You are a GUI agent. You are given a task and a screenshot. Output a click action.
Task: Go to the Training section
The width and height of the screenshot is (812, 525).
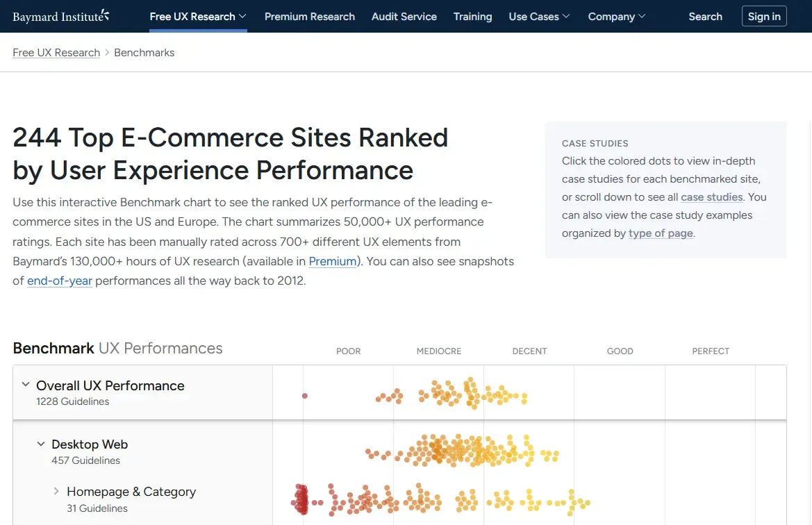(x=472, y=16)
